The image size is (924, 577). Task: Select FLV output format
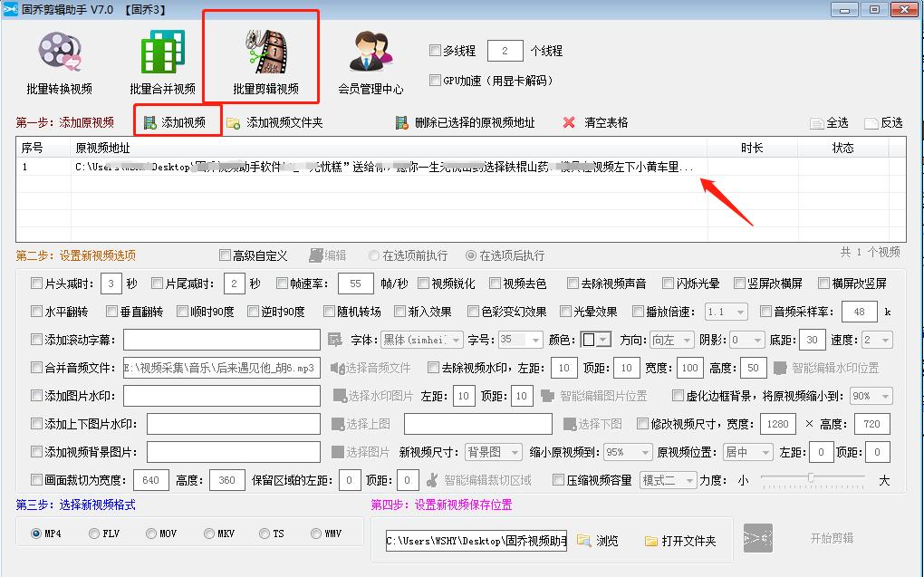click(x=93, y=534)
